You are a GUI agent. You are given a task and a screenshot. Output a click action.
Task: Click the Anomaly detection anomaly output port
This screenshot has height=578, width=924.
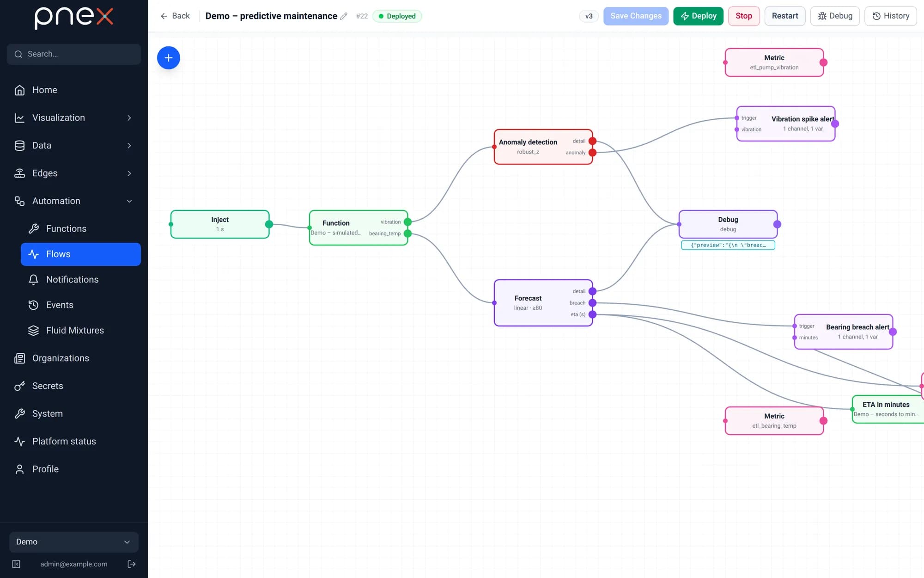click(x=592, y=153)
